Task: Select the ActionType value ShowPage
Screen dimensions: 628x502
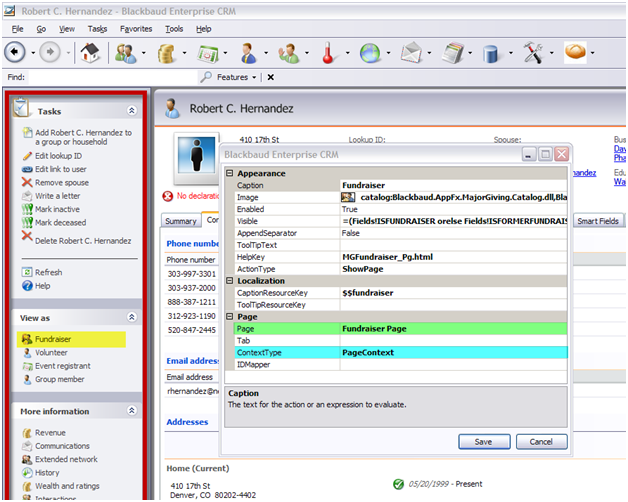Action: click(x=453, y=269)
